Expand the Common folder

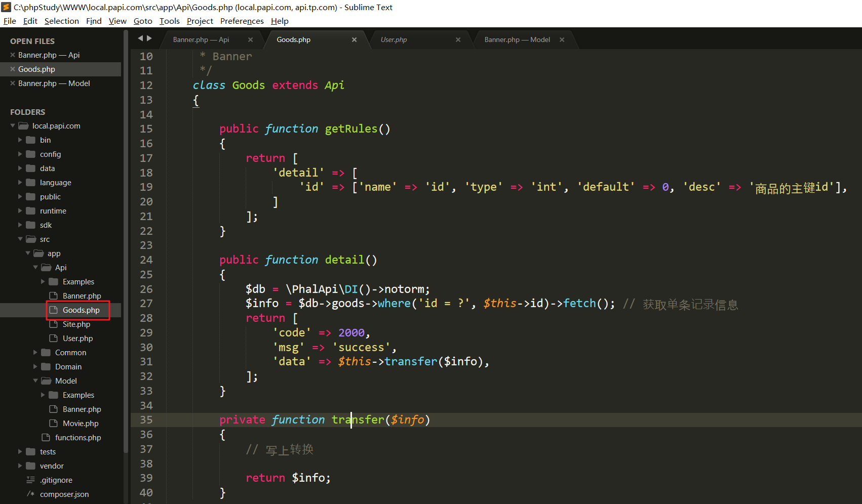(x=35, y=352)
